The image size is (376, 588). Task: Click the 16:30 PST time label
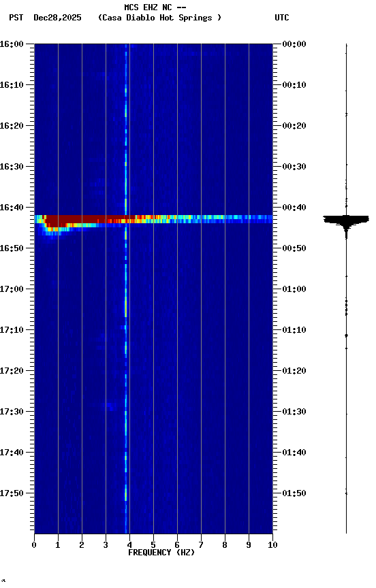12,167
